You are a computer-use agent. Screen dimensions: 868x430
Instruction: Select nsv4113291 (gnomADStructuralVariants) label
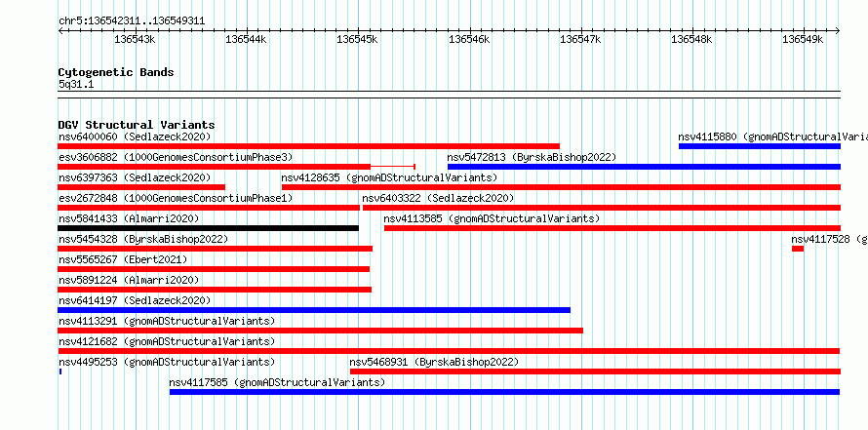(x=167, y=321)
